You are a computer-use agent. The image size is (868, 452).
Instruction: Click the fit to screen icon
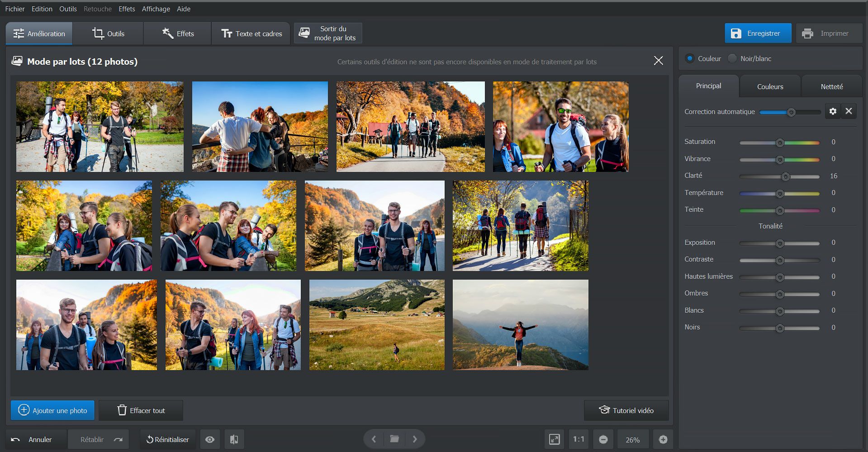[554, 439]
